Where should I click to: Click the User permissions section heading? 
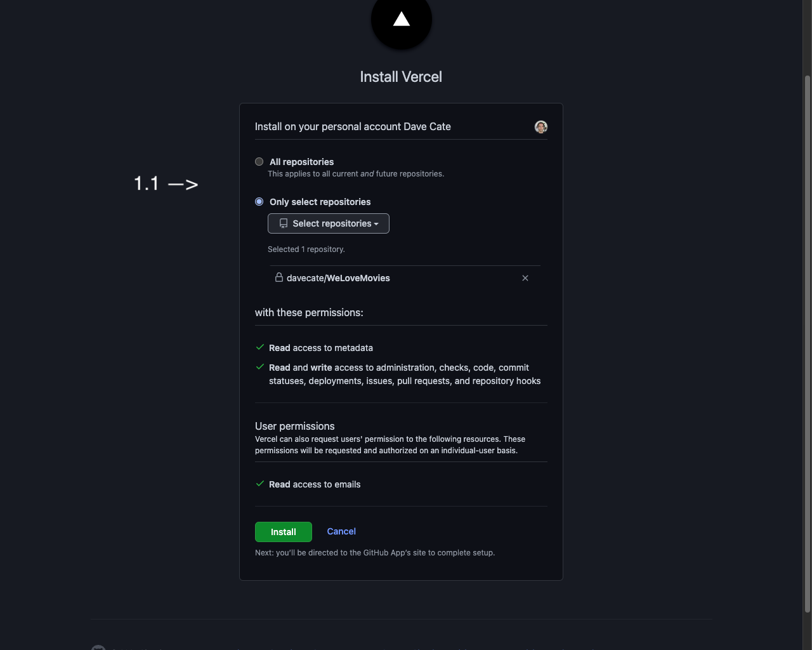pyautogui.click(x=294, y=426)
